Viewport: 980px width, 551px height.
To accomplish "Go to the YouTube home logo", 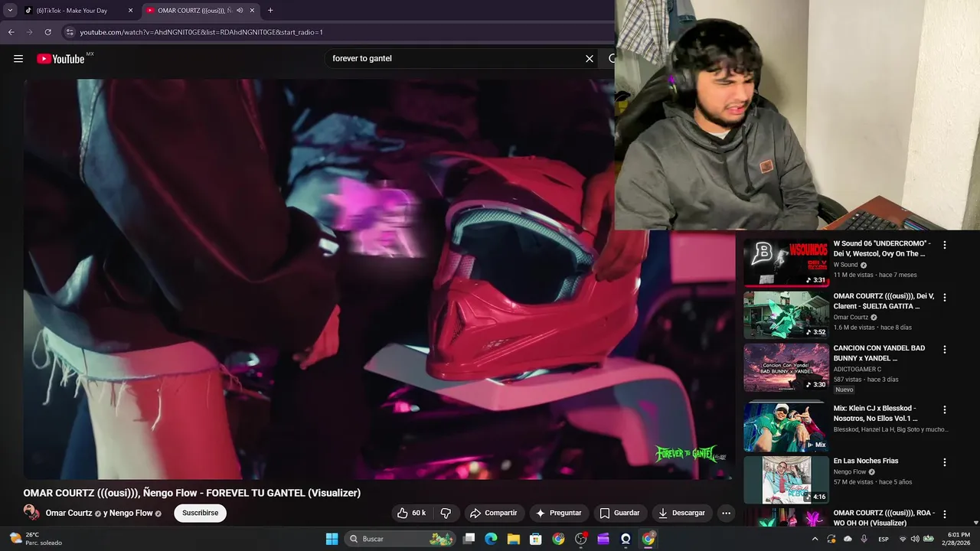I will click(60, 58).
